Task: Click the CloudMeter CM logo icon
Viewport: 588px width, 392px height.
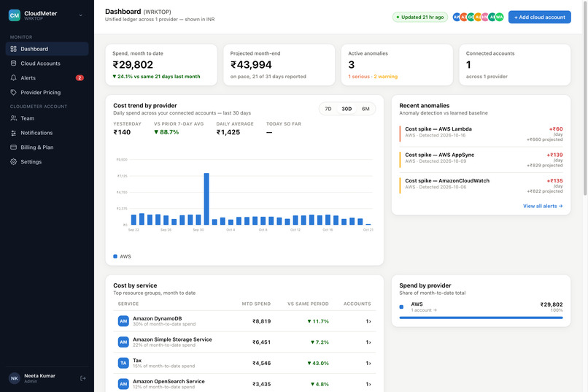Action: click(x=15, y=15)
